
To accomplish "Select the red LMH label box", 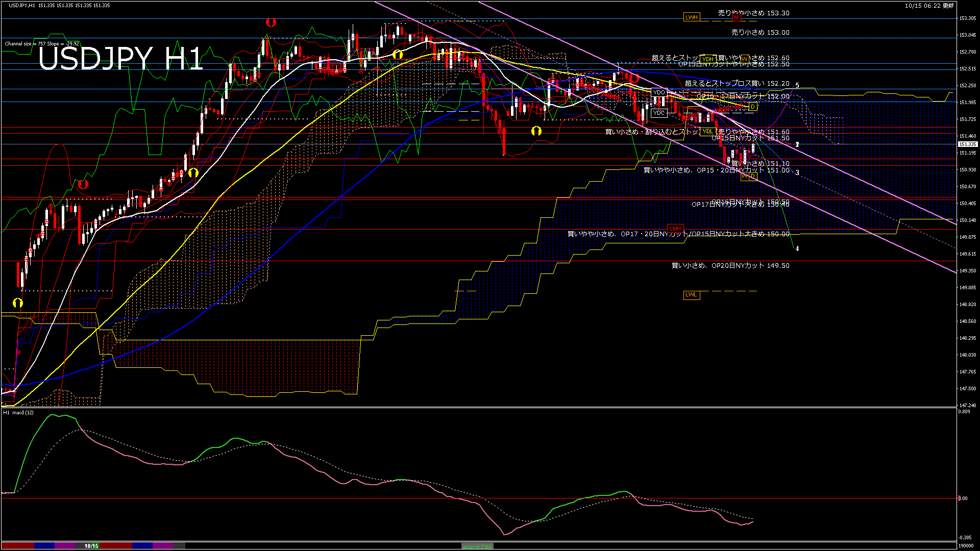I will [x=675, y=229].
